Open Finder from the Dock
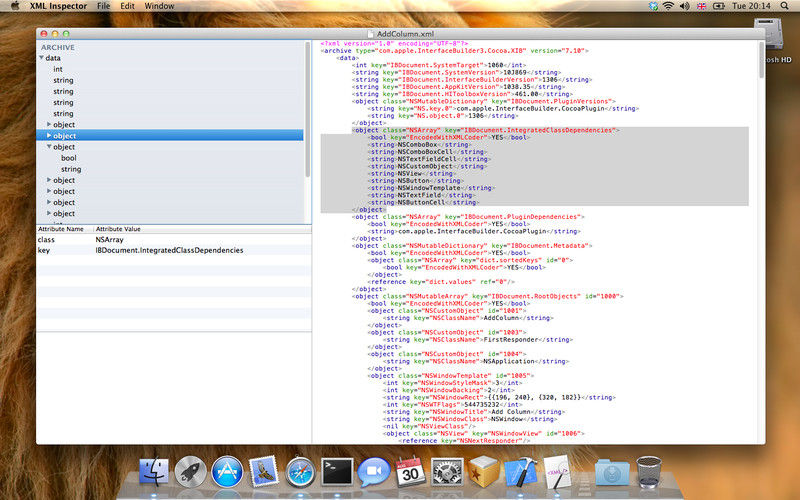 154,471
